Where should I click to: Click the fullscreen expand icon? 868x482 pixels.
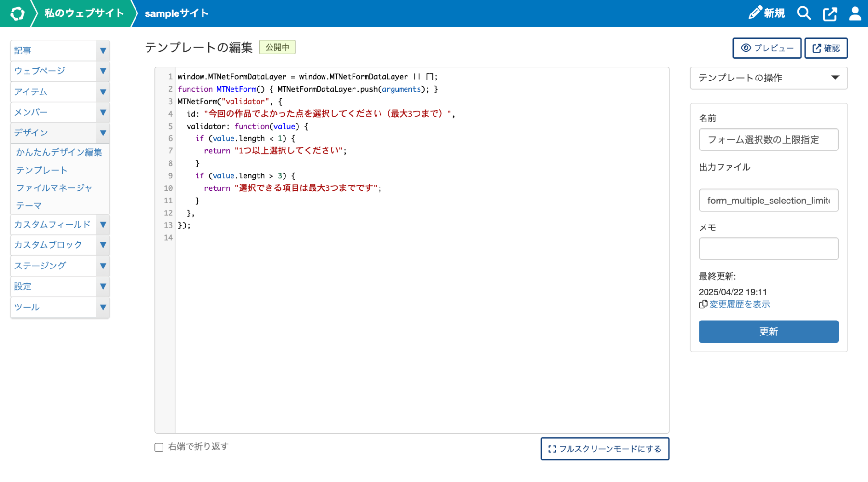[x=551, y=448]
